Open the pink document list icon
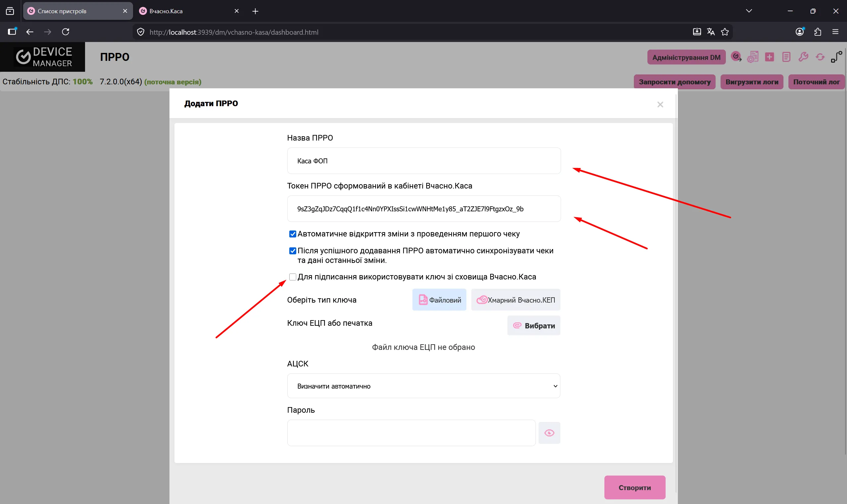847x504 pixels. pos(786,57)
